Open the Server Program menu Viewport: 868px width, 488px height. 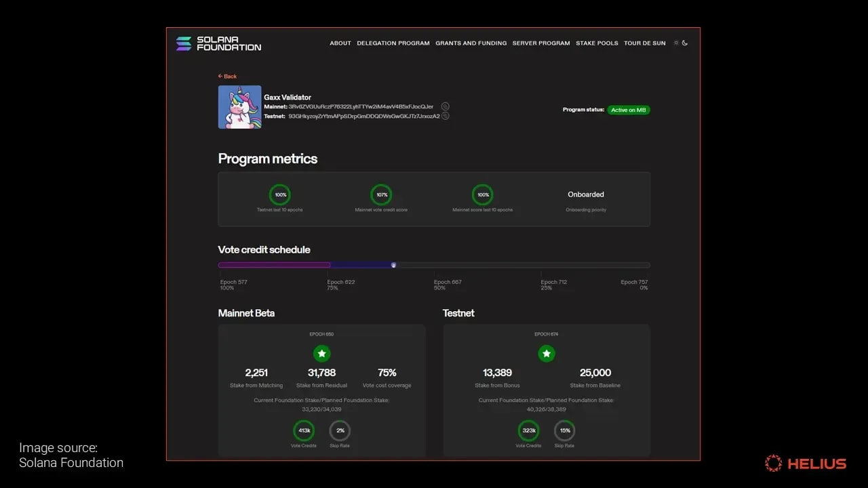click(541, 43)
